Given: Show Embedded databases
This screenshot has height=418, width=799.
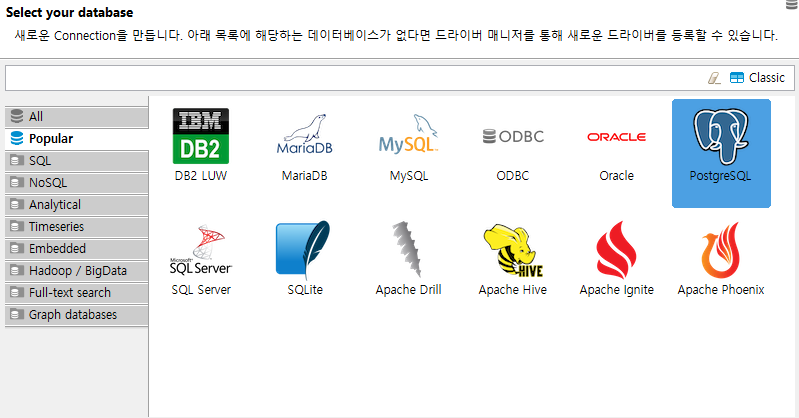Looking at the screenshot, I should [x=76, y=248].
